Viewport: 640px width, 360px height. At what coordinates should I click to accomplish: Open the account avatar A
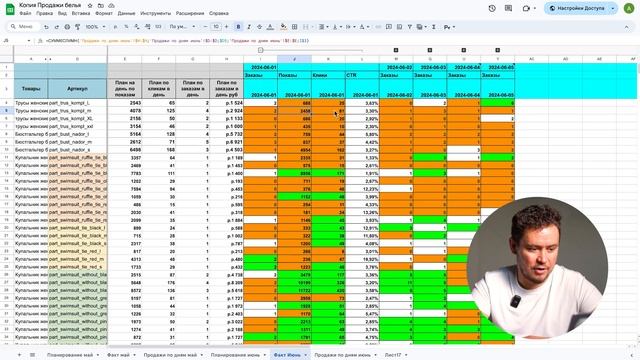pyautogui.click(x=629, y=9)
